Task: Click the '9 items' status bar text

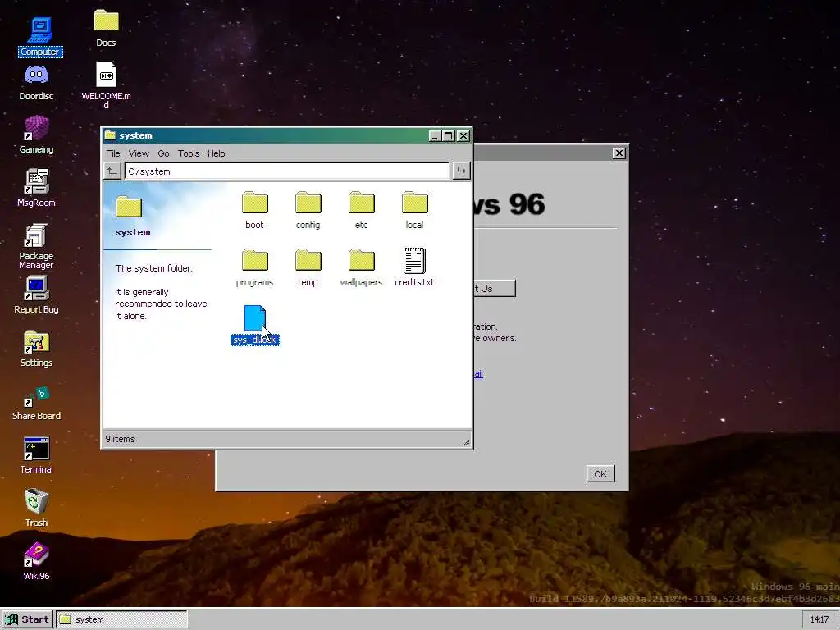Action: (120, 439)
